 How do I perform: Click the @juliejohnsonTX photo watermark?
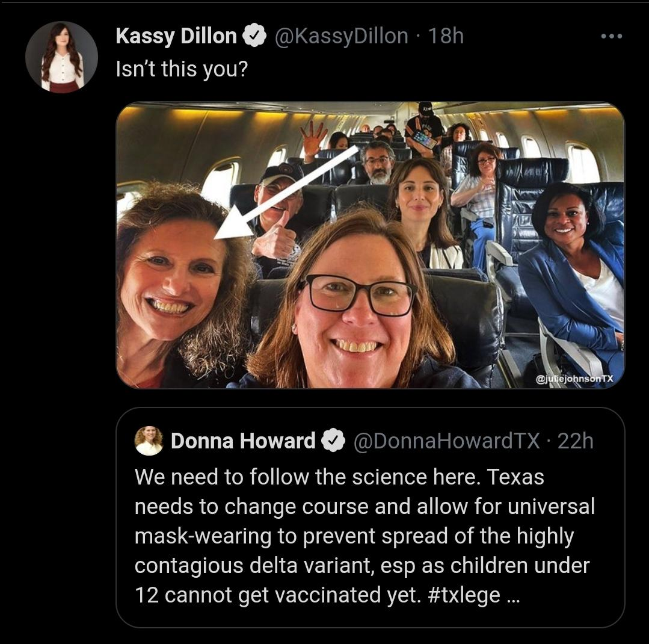(574, 379)
